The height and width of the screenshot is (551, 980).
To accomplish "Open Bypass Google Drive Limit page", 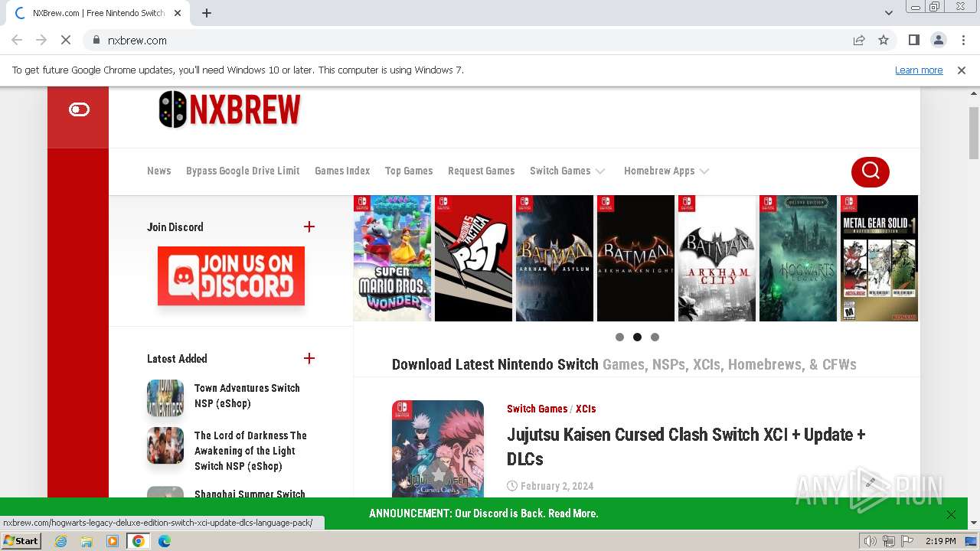I will pyautogui.click(x=243, y=171).
